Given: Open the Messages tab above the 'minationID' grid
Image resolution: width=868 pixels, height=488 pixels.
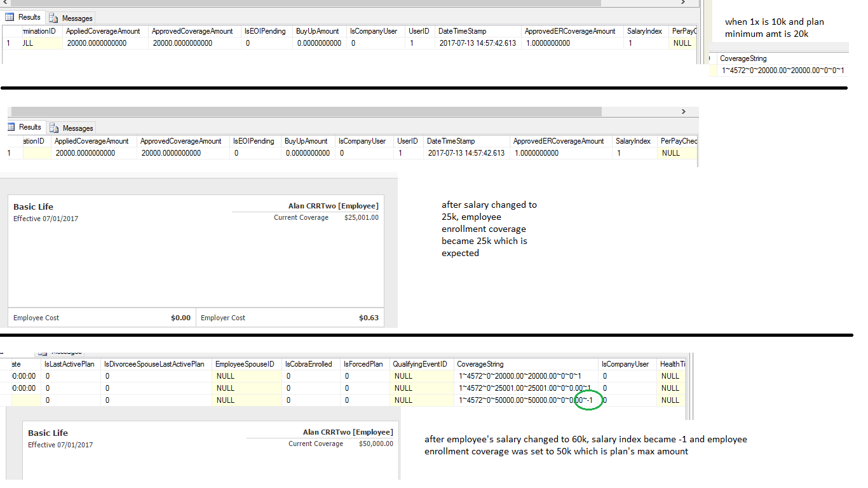Looking at the screenshot, I should click(71, 18).
